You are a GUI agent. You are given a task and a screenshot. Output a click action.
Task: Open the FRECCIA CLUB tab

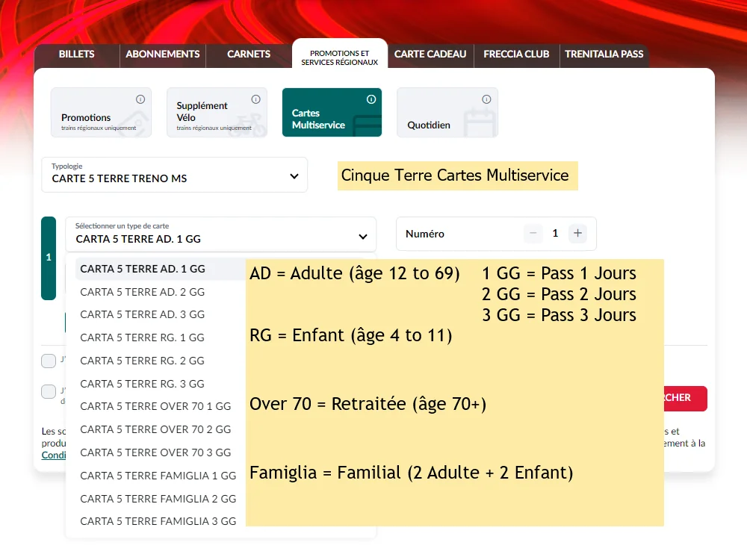tap(516, 55)
